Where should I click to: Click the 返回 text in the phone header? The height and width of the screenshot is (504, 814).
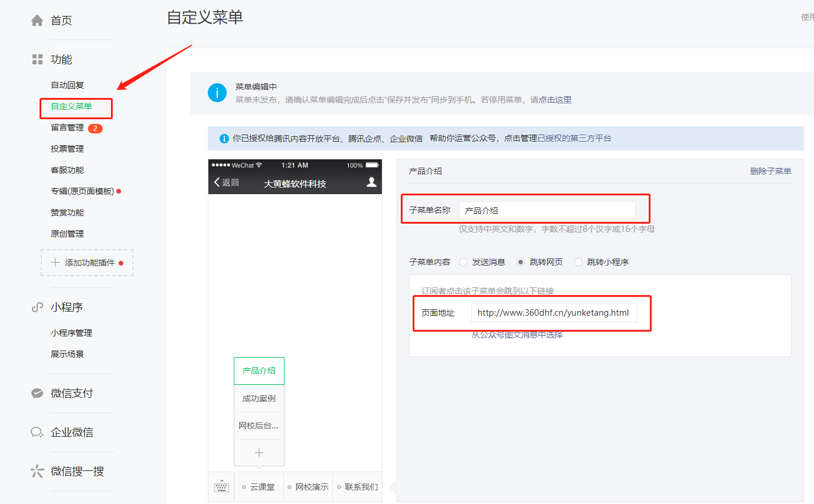[x=230, y=182]
